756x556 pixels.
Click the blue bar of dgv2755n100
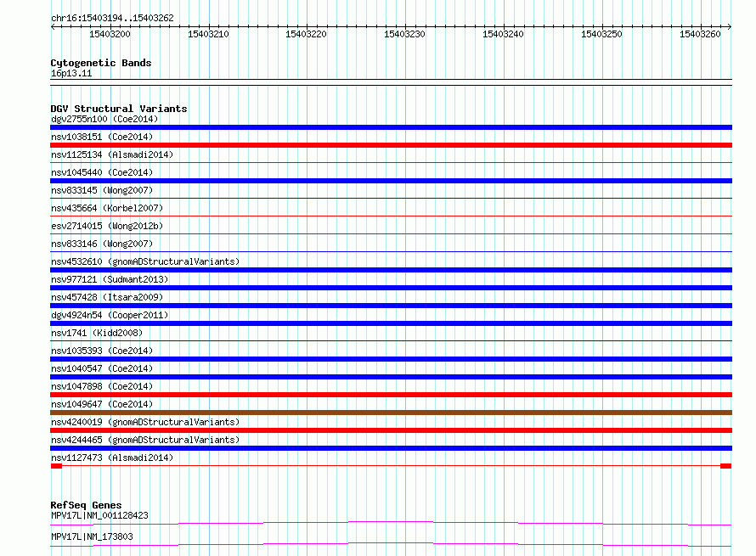tap(391, 127)
